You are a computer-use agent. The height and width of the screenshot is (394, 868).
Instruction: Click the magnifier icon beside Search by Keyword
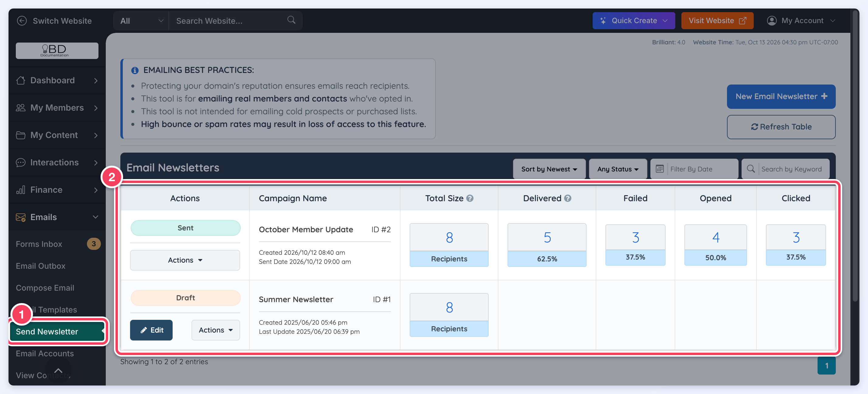(x=751, y=168)
